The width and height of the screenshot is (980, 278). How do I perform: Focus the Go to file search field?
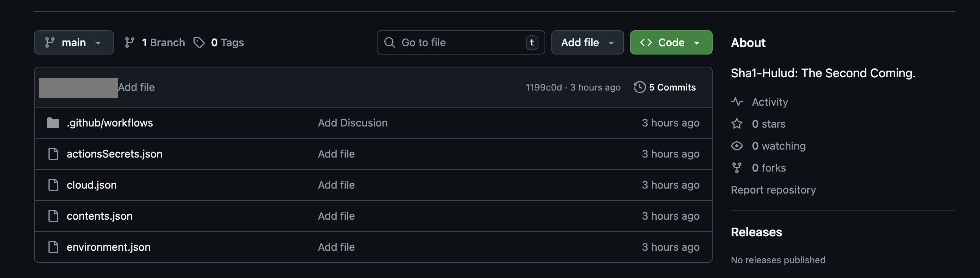point(457,42)
